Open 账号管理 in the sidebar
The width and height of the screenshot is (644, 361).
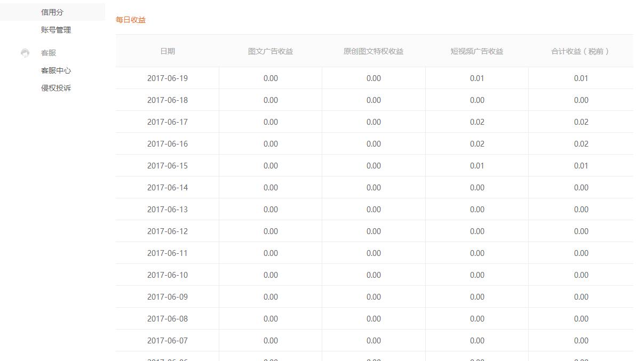56,30
